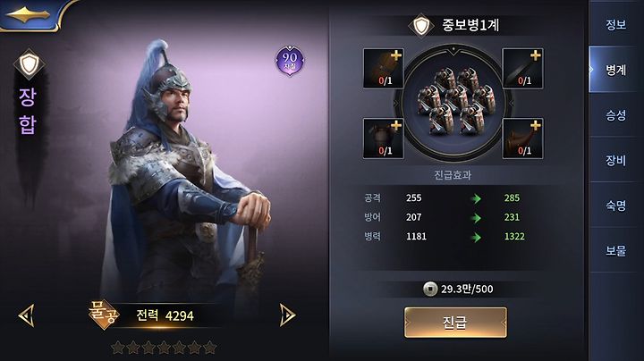Tap the 물공 diamond badge
Screen dimensions: 644x361
(x=104, y=315)
